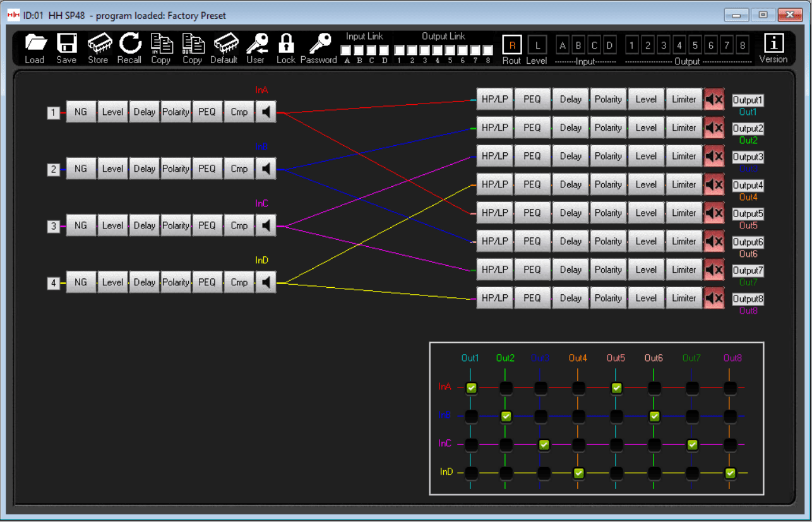
Task: Click the Default chip icon
Action: coord(225,44)
